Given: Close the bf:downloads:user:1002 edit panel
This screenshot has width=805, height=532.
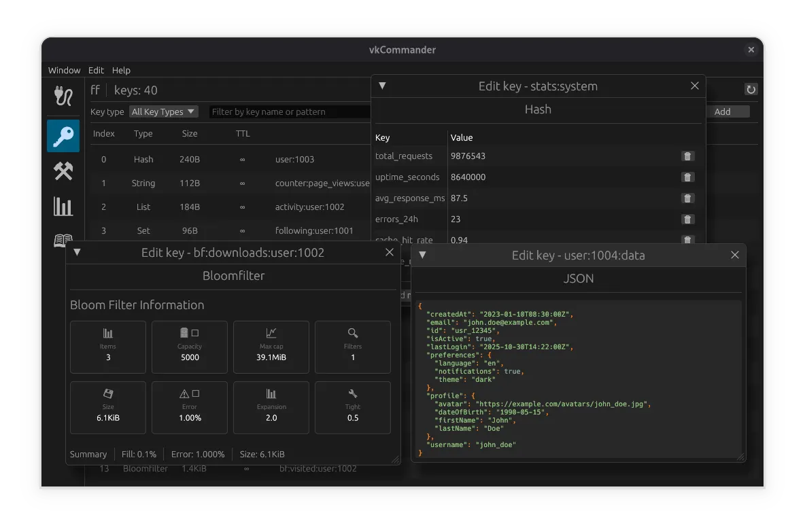Looking at the screenshot, I should (389, 252).
